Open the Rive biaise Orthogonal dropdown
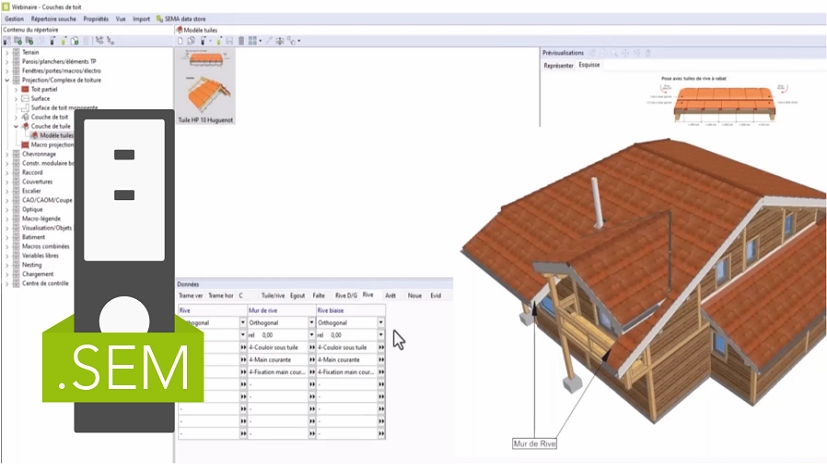 pyautogui.click(x=380, y=323)
